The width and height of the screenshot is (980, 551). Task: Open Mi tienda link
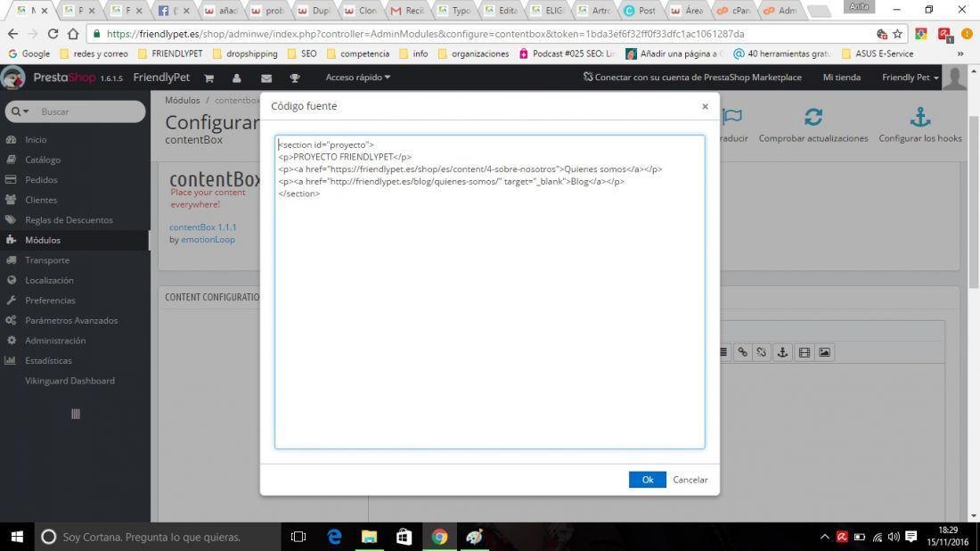coord(841,78)
